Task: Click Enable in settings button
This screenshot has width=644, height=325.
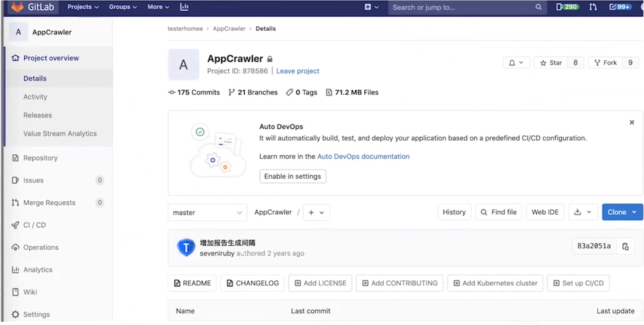Action: coord(292,176)
